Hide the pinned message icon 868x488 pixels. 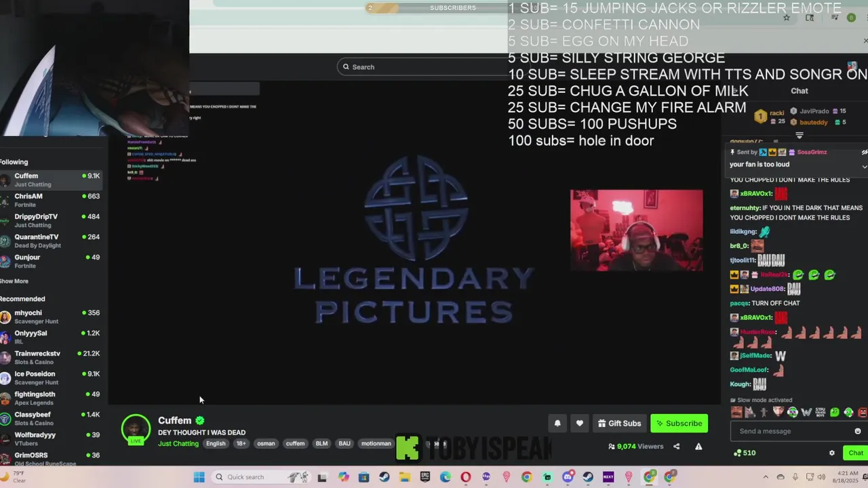(x=864, y=152)
